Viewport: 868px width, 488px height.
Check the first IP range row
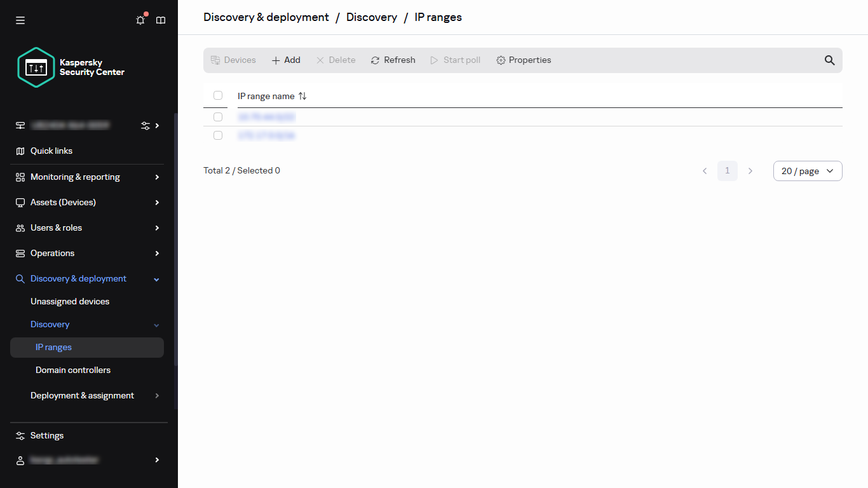(x=218, y=117)
